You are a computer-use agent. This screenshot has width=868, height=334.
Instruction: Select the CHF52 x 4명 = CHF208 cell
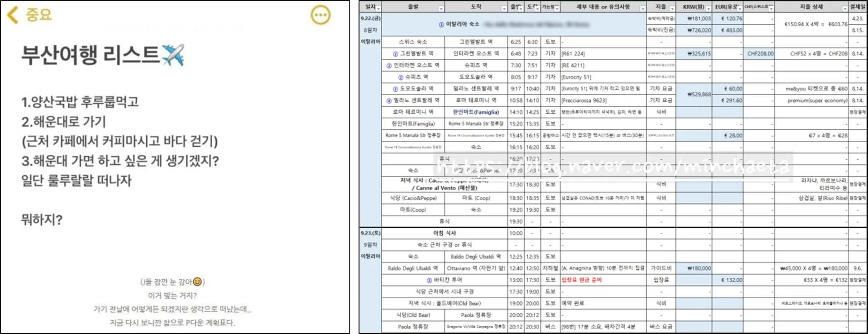pyautogui.click(x=811, y=53)
